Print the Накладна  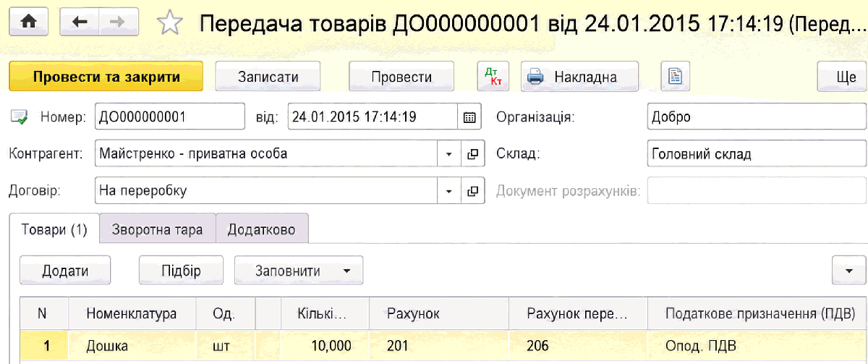pyautogui.click(x=580, y=77)
